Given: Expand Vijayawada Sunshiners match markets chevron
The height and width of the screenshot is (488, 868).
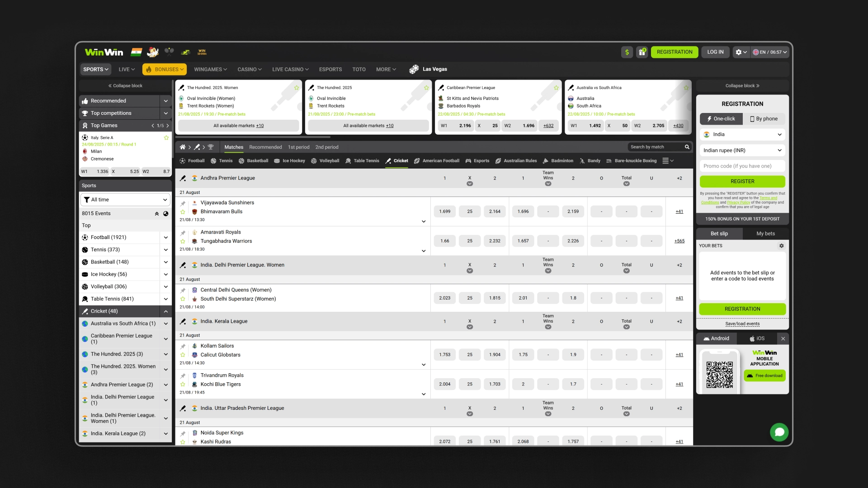Looking at the screenshot, I should click(x=424, y=222).
